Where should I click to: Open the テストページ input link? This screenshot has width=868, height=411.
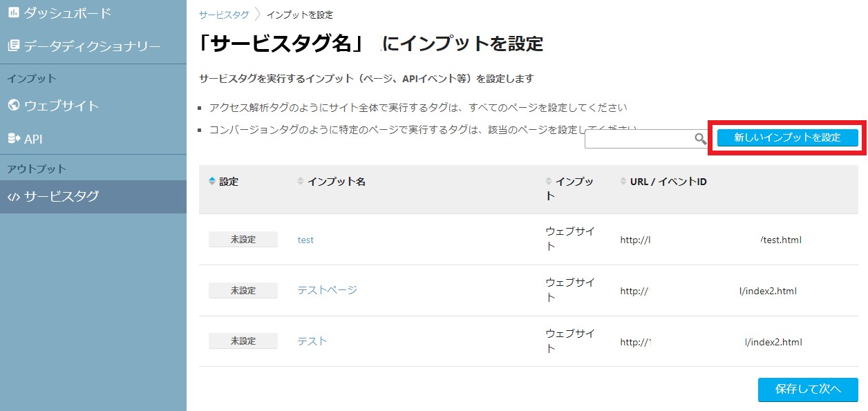click(328, 290)
